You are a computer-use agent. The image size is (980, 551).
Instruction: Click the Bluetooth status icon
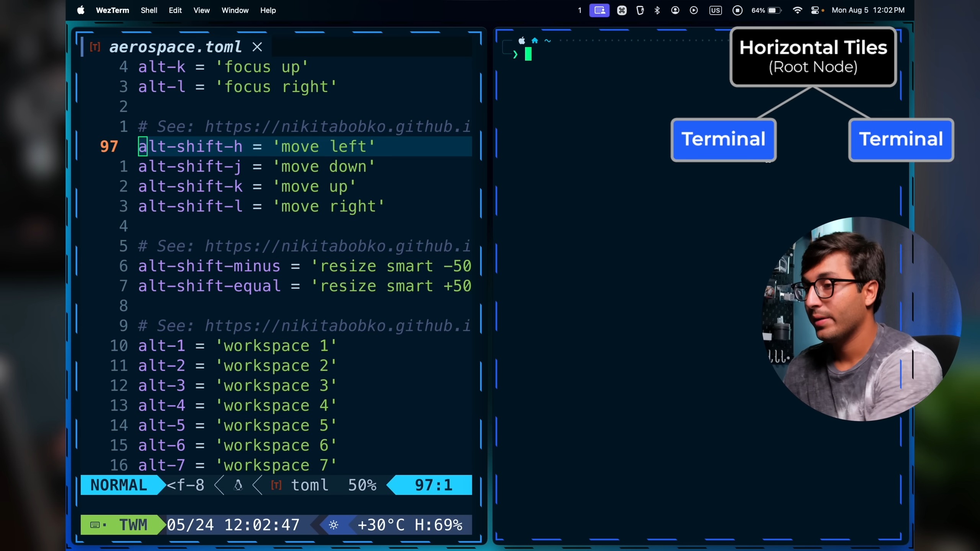pos(657,10)
